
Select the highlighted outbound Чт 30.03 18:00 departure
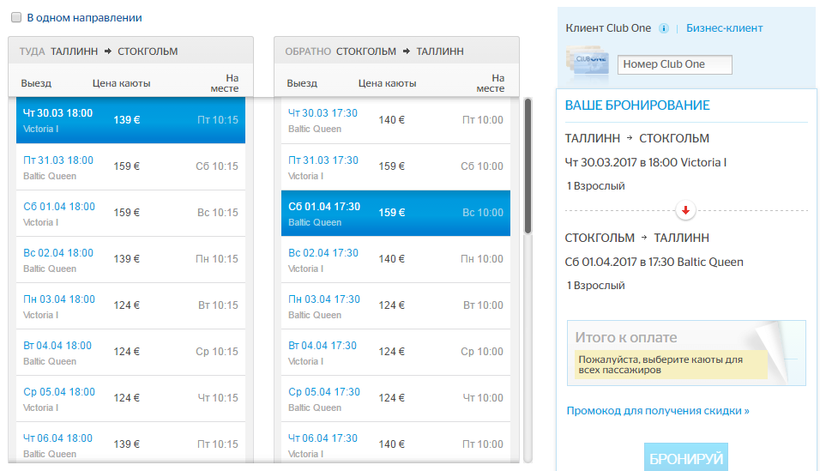tap(130, 120)
